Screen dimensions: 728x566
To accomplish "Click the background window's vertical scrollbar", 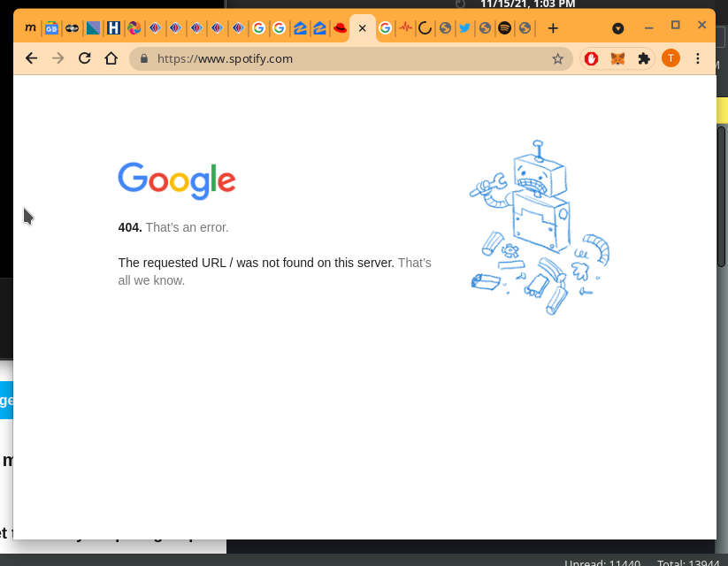I will [x=722, y=195].
